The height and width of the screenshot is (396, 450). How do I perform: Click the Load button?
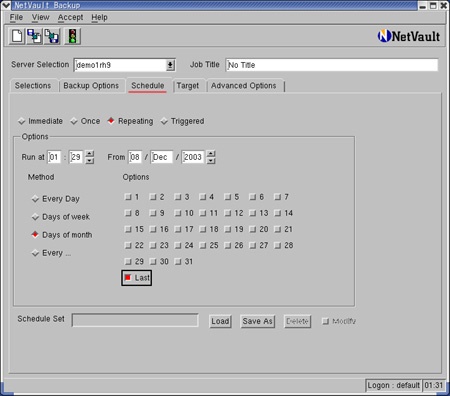point(220,321)
